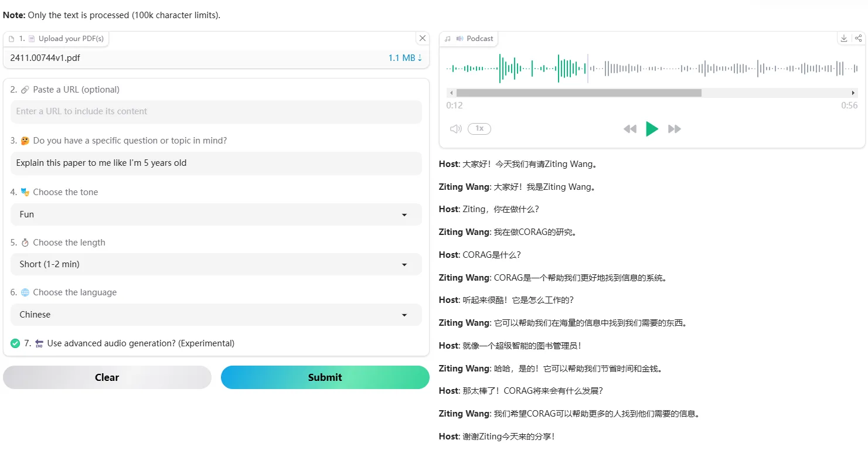Click the uploaded file 2411.00744v1.pdf
Image resolution: width=868 pixels, height=450 pixels.
[45, 58]
